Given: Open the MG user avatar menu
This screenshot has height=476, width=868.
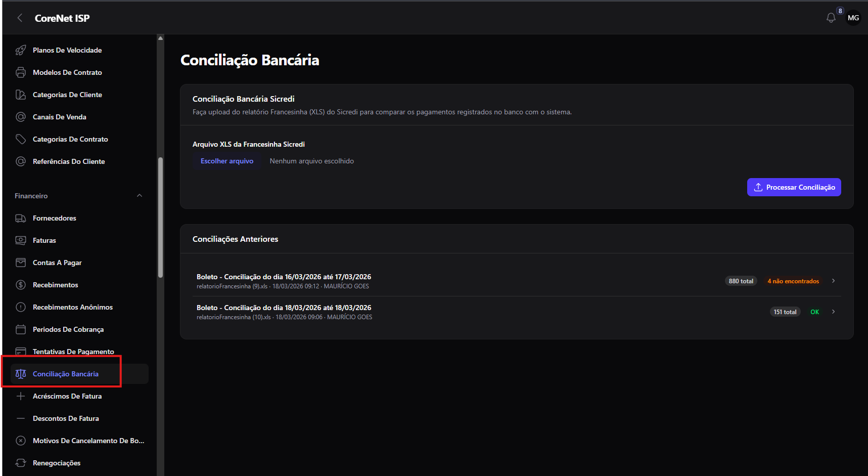Looking at the screenshot, I should (x=853, y=18).
